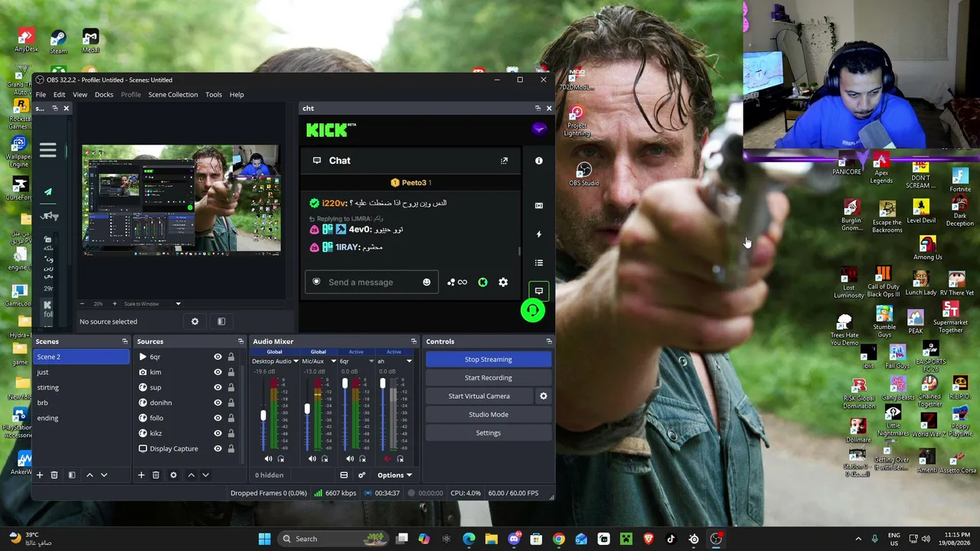The height and width of the screenshot is (551, 980).
Task: Open the hamburger menu in the left dock
Action: [x=48, y=151]
